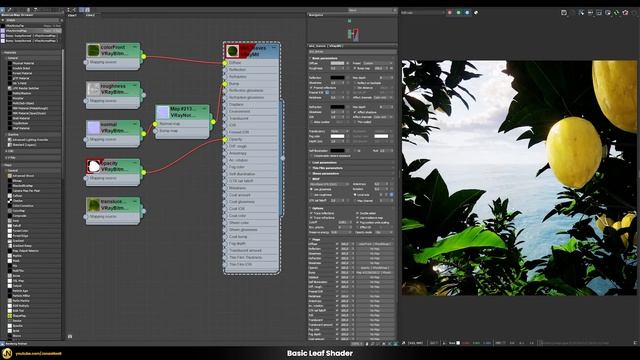This screenshot has width=640, height=360.
Task: Click the Normal map input socket on Map #213
Action: pos(155,124)
